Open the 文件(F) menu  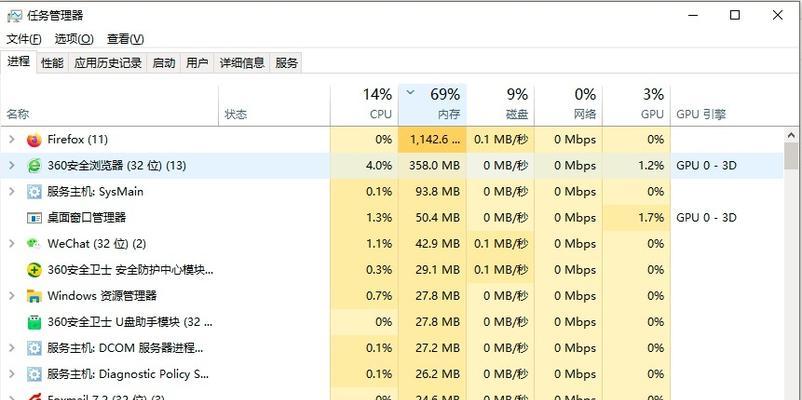point(24,39)
